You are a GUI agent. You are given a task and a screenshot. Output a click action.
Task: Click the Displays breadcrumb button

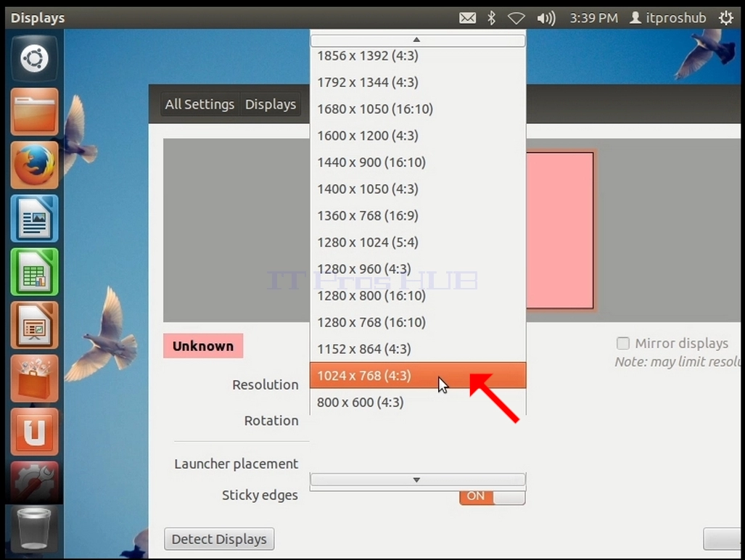pos(271,104)
